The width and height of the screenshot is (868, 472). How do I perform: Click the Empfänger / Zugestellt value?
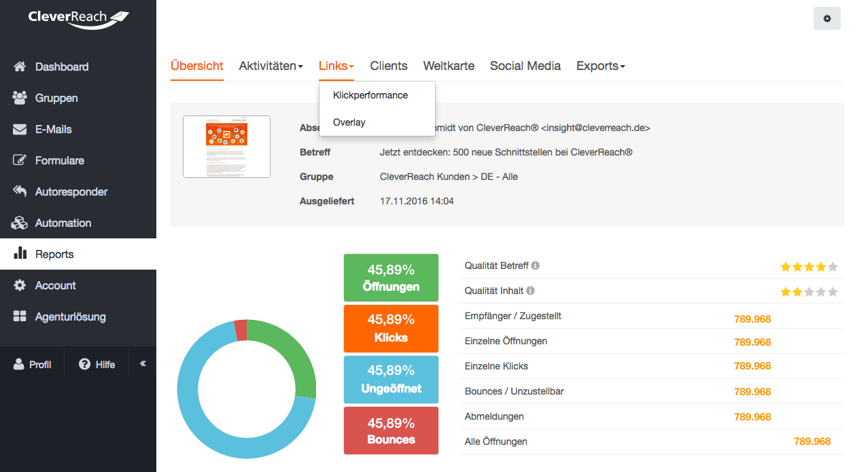click(752, 319)
